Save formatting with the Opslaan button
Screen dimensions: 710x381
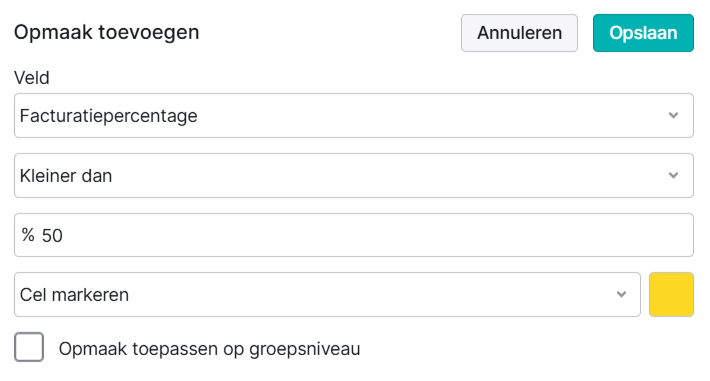pos(643,33)
